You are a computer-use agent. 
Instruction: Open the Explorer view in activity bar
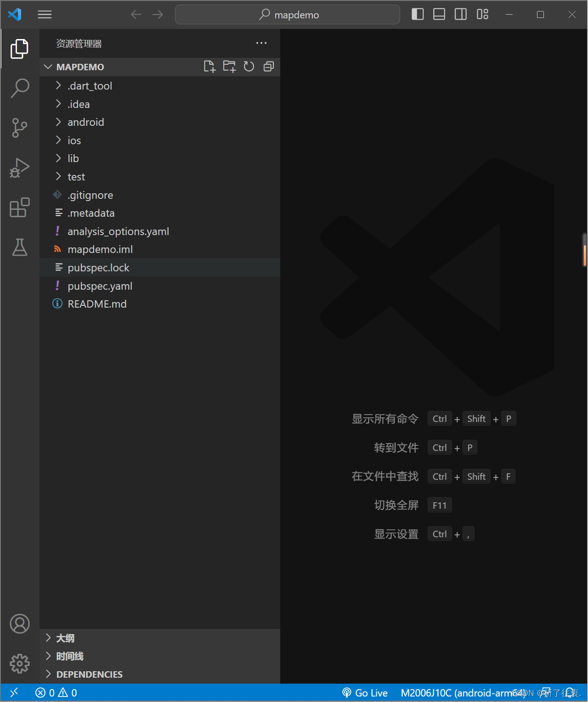point(19,49)
